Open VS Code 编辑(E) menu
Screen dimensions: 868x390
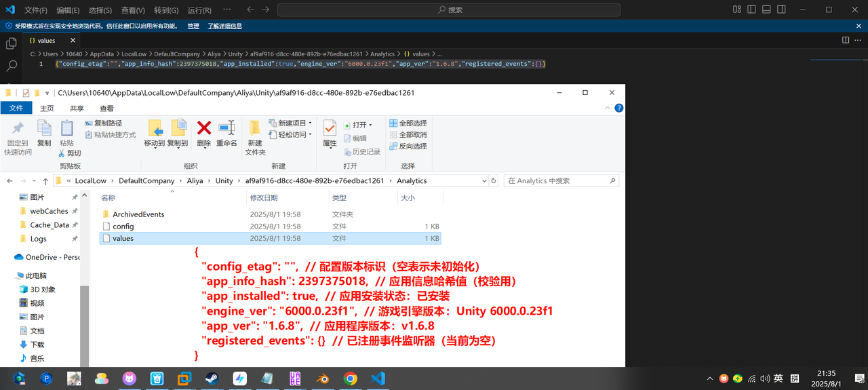click(68, 10)
